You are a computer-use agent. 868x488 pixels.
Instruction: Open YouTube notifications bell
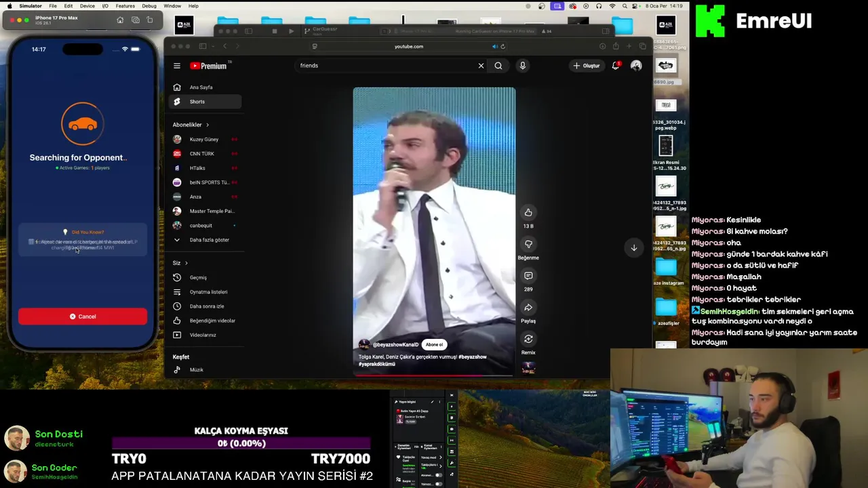616,66
